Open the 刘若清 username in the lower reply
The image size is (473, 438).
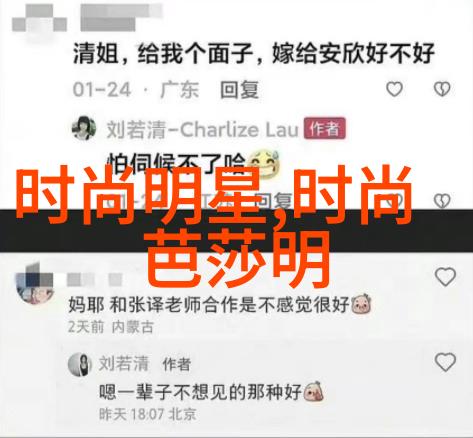(124, 363)
